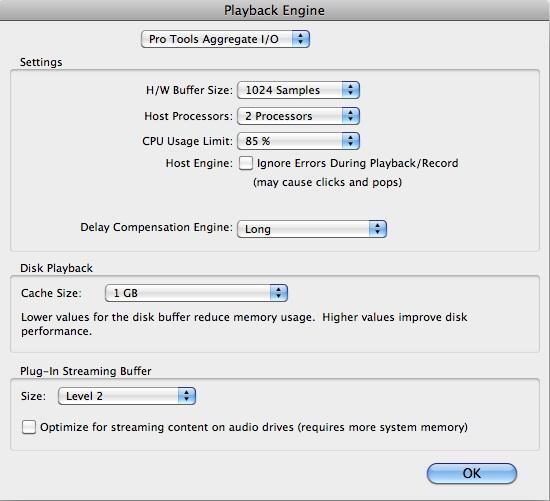
Task: Enable Ignore Errors During Playback/Record checkbox
Action: [x=246, y=163]
